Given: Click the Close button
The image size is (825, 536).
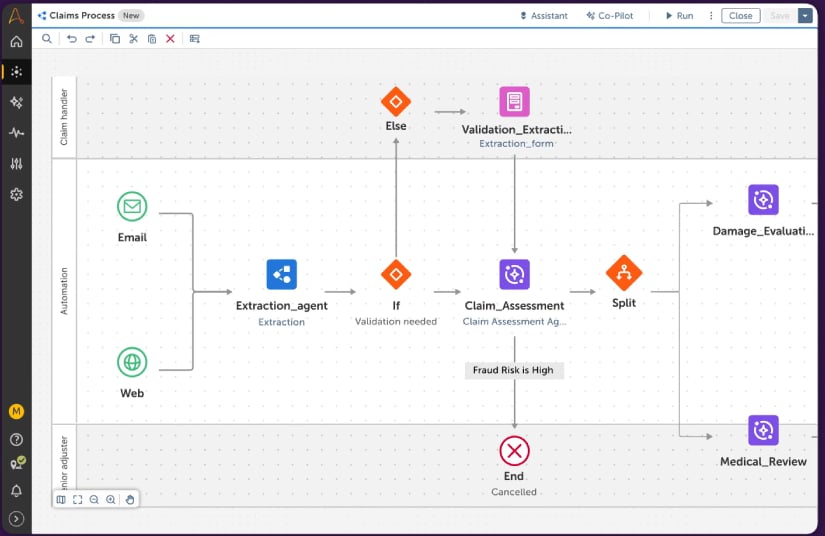Looking at the screenshot, I should point(741,16).
